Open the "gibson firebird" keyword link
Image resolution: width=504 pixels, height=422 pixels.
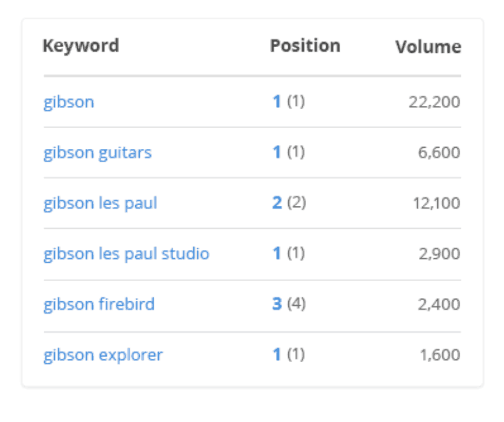[99, 304]
